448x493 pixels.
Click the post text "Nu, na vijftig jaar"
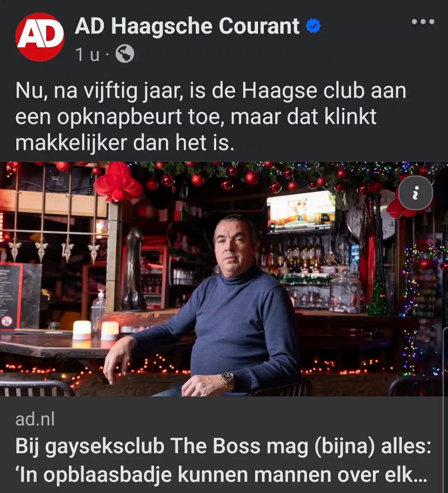[x=100, y=91]
